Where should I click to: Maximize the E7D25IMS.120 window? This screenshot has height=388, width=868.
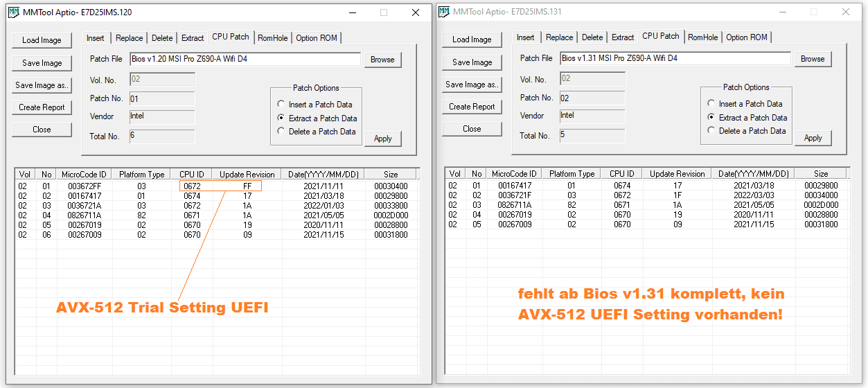point(383,12)
